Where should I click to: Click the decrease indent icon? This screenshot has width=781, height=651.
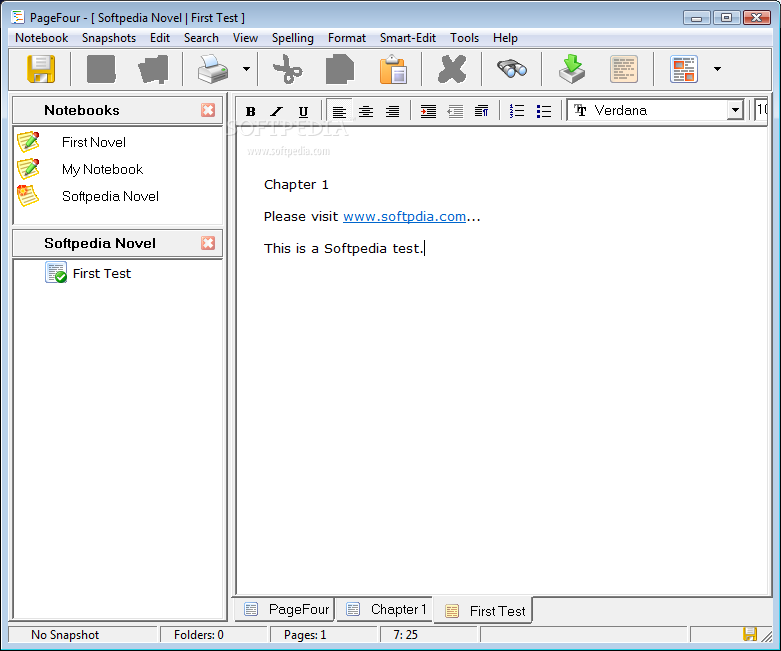point(455,111)
